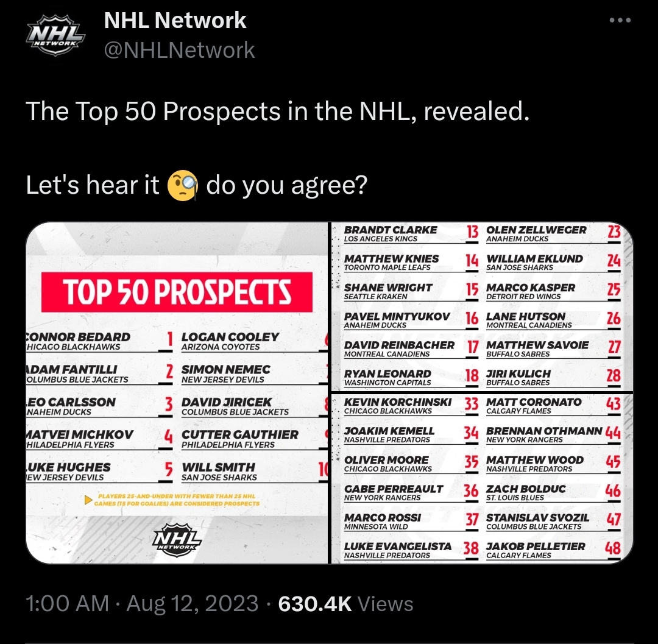Click the red TOP 50 PROSPECTS banner

click(177, 292)
